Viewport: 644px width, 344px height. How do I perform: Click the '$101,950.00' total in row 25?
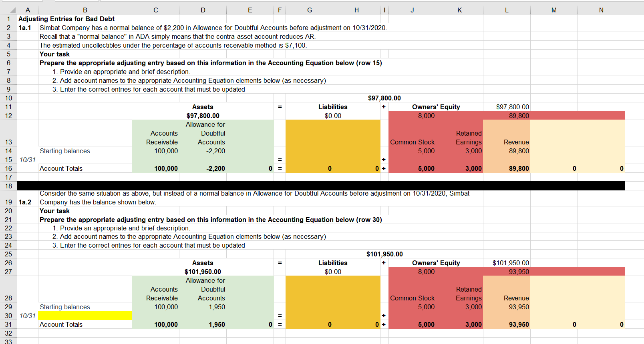pos(384,254)
